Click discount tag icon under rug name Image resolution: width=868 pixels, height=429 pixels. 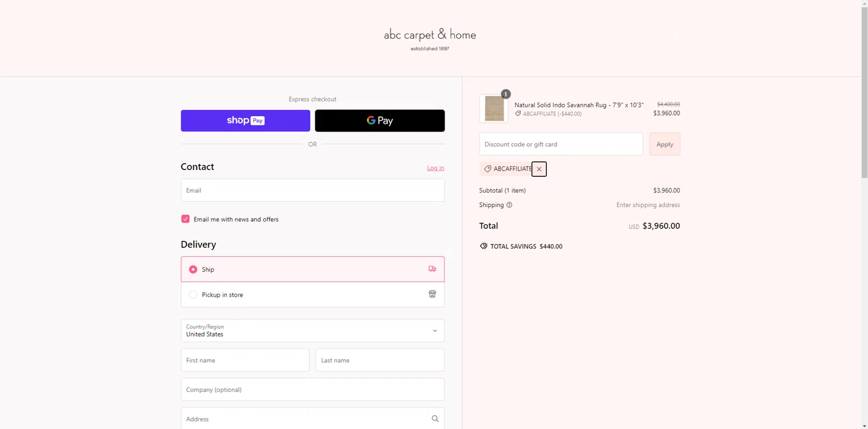click(518, 114)
